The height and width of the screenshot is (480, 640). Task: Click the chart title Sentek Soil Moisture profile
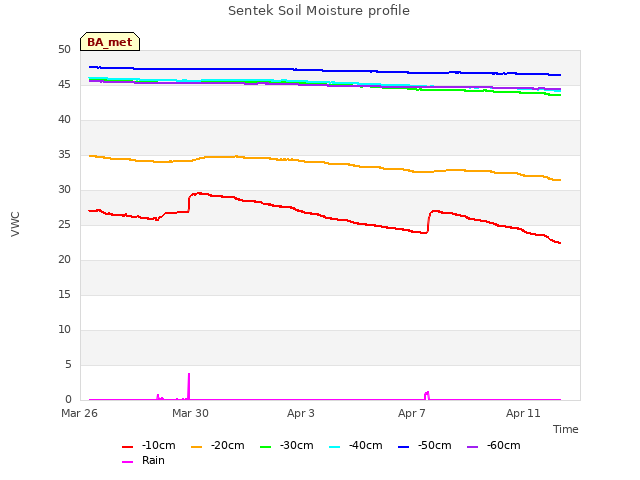tap(319, 11)
